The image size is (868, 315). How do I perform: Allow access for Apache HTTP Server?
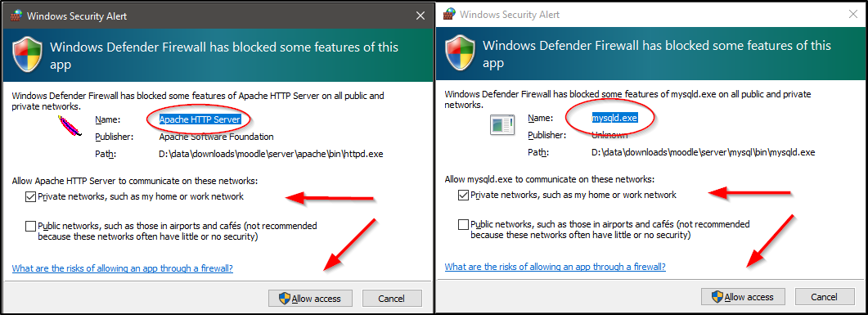coord(310,299)
